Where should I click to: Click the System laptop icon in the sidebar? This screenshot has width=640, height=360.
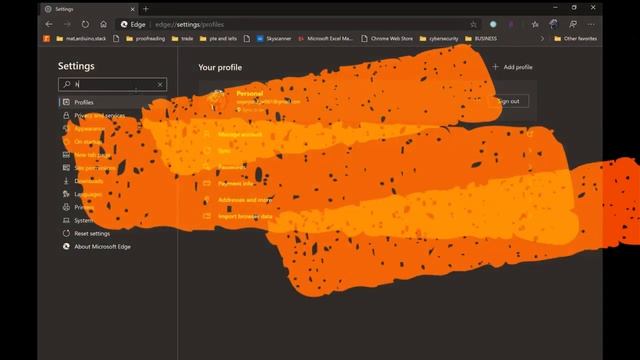(66, 220)
